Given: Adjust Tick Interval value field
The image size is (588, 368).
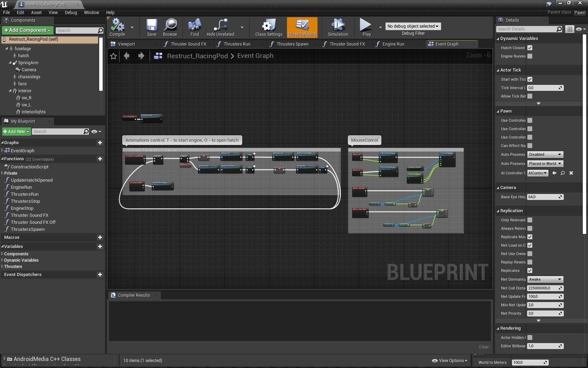Looking at the screenshot, I should pos(545,88).
